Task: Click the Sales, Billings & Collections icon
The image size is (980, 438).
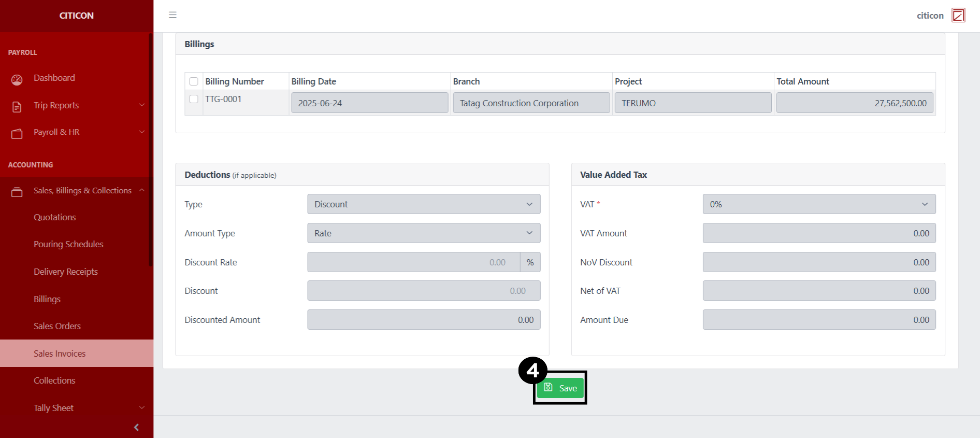Action: click(17, 192)
